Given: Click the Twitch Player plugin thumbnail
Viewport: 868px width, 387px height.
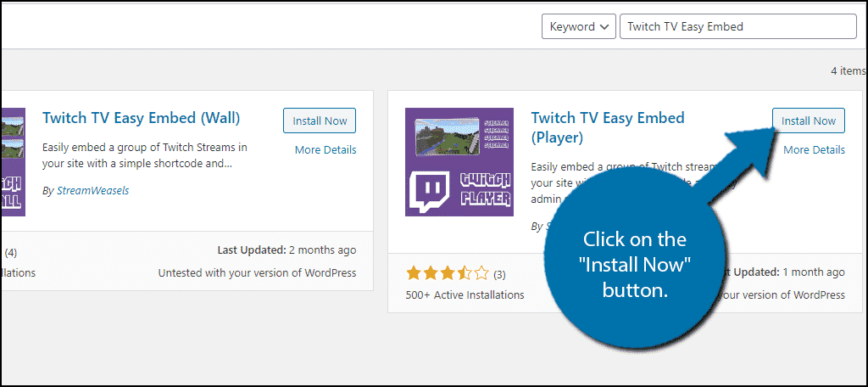Looking at the screenshot, I should pos(459,162).
